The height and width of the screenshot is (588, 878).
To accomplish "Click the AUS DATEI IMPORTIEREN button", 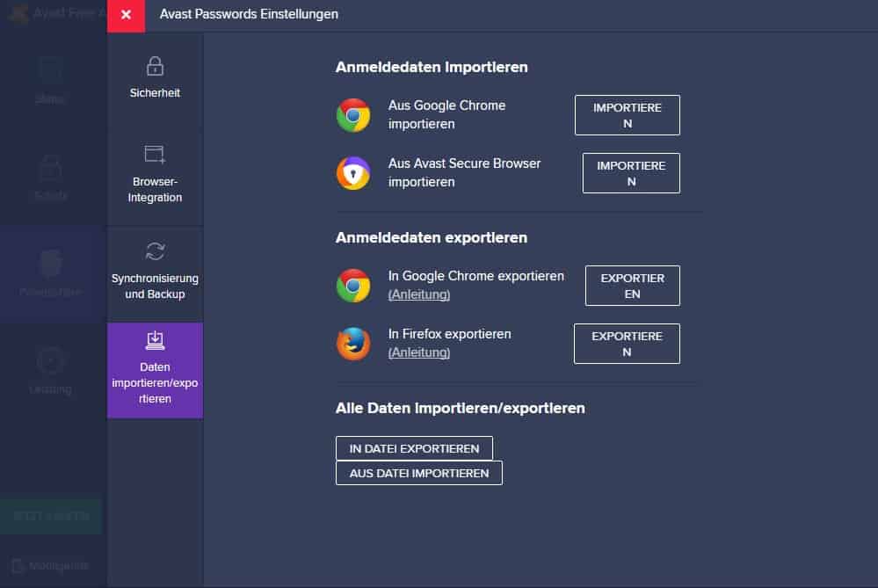I will pyautogui.click(x=419, y=473).
